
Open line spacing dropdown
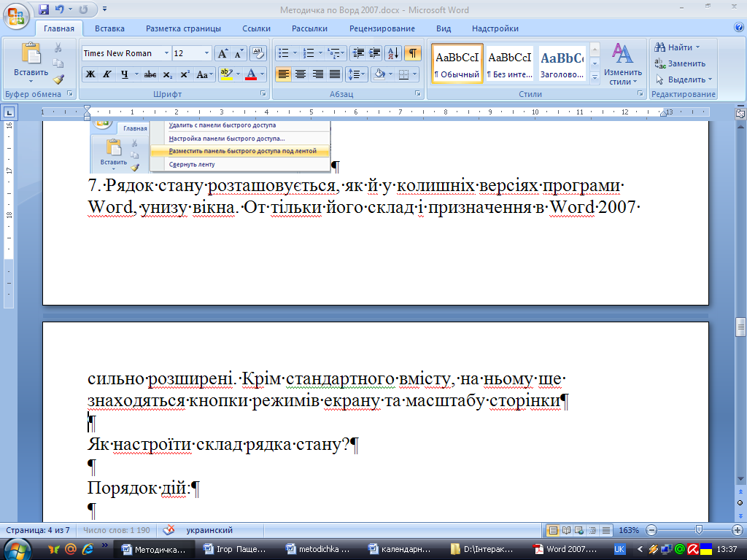pos(356,74)
